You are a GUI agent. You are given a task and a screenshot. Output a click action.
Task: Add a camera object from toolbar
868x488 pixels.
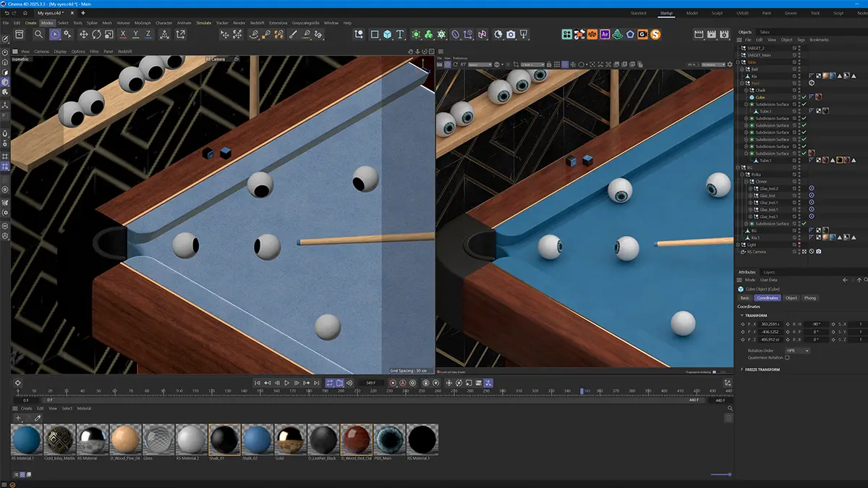pos(511,34)
